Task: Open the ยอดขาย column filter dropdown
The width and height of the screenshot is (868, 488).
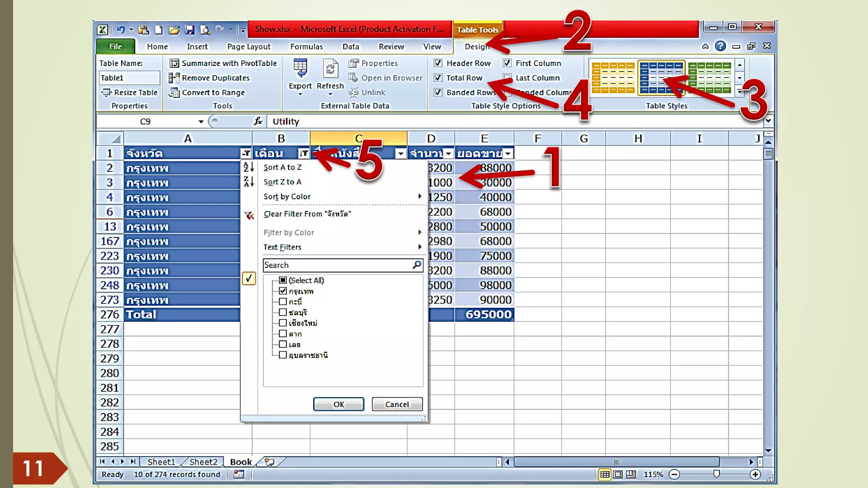Action: [x=508, y=153]
